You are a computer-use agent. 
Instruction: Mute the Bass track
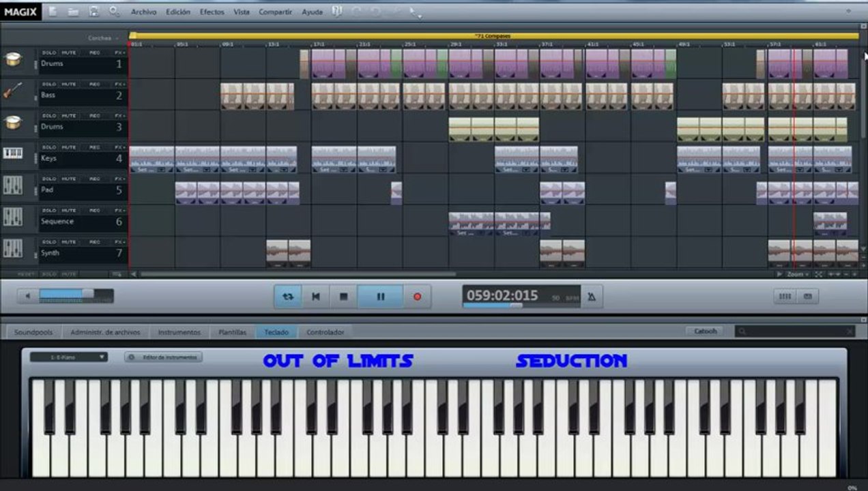click(x=69, y=84)
